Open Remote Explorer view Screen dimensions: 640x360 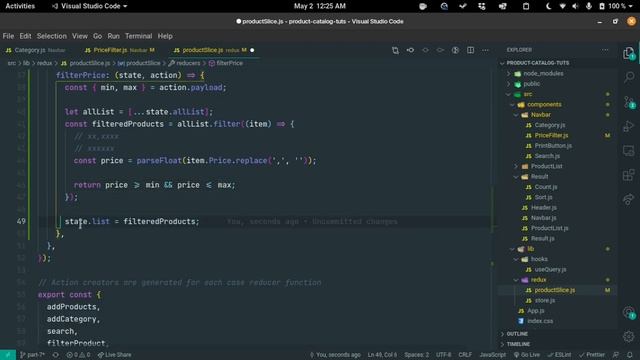point(629,151)
